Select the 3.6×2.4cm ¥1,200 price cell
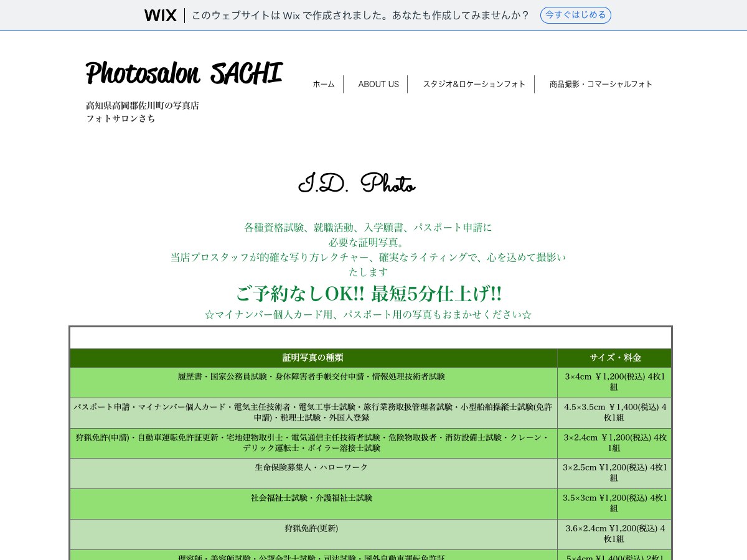Image resolution: width=747 pixels, height=560 pixels. (x=614, y=534)
